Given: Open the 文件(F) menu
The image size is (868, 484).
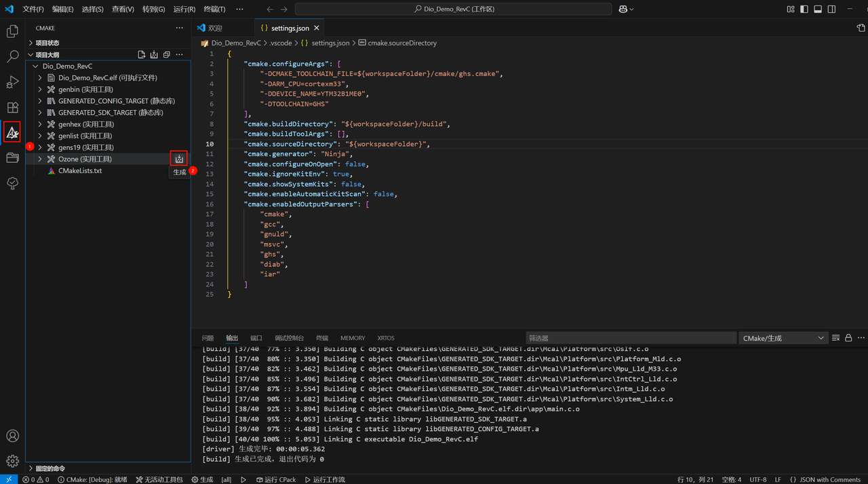Looking at the screenshot, I should [x=33, y=9].
